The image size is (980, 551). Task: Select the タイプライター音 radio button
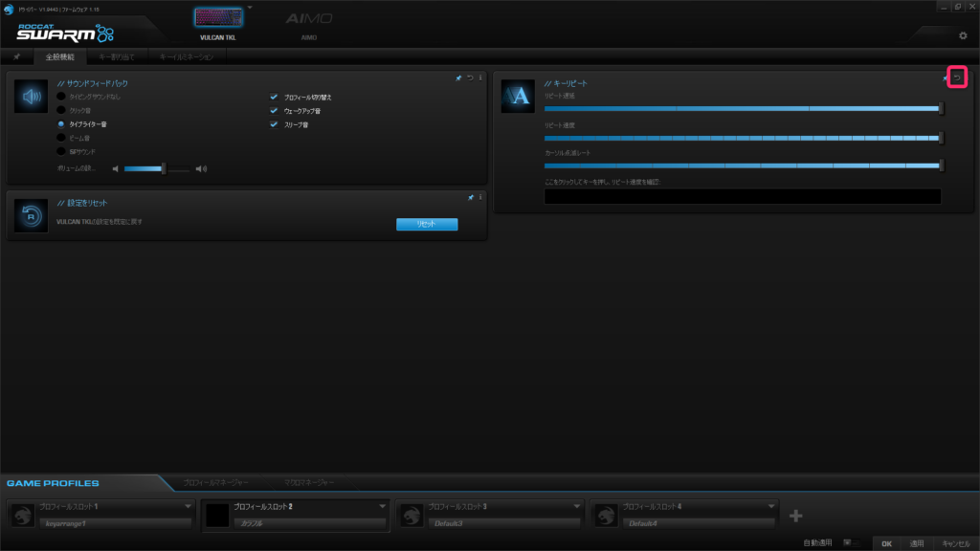[x=60, y=124]
